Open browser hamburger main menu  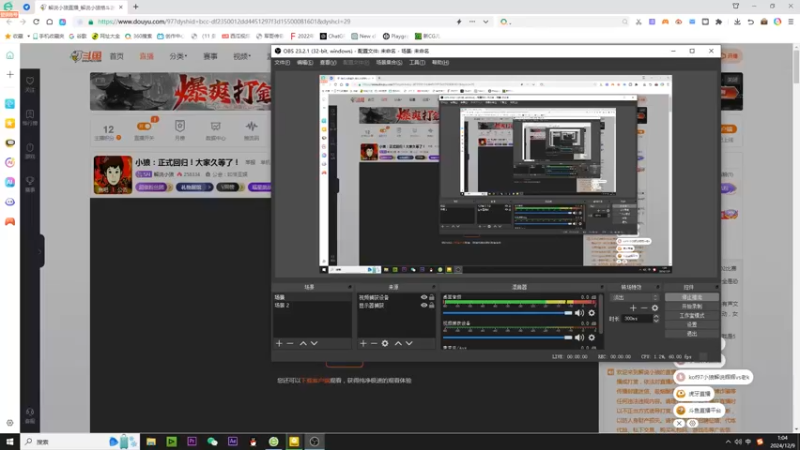coord(791,22)
